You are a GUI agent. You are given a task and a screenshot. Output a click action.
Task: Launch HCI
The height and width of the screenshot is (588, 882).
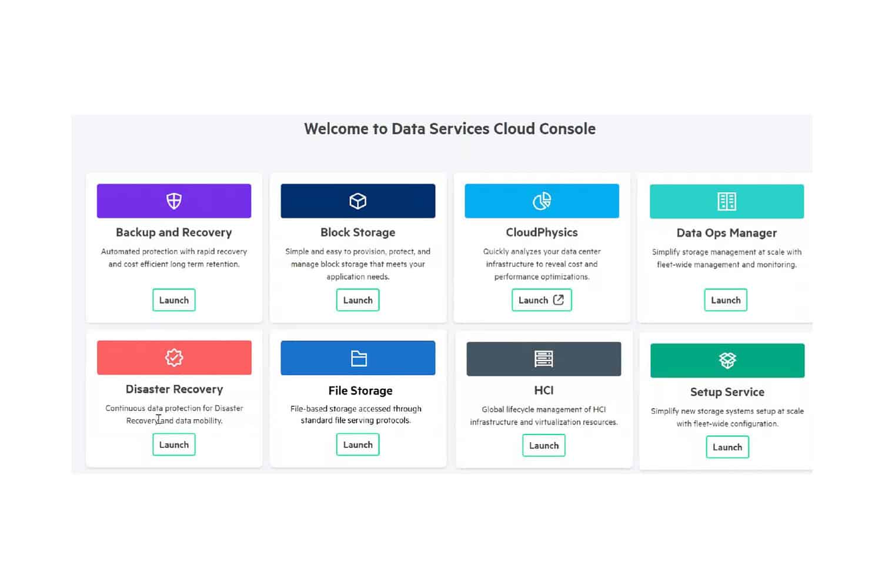543,445
